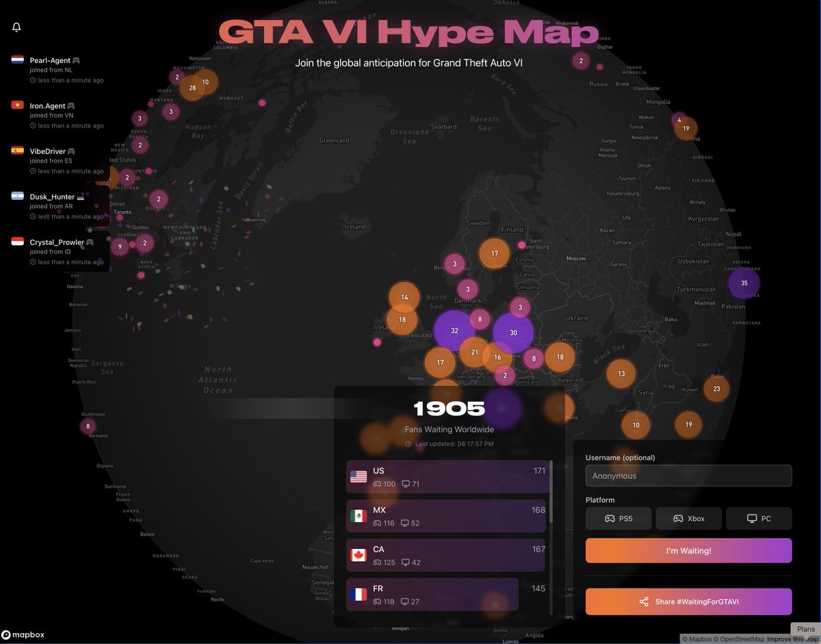Image resolution: width=821 pixels, height=644 pixels.
Task: Submit with the I'm Waiting! button
Action: pyautogui.click(x=689, y=550)
